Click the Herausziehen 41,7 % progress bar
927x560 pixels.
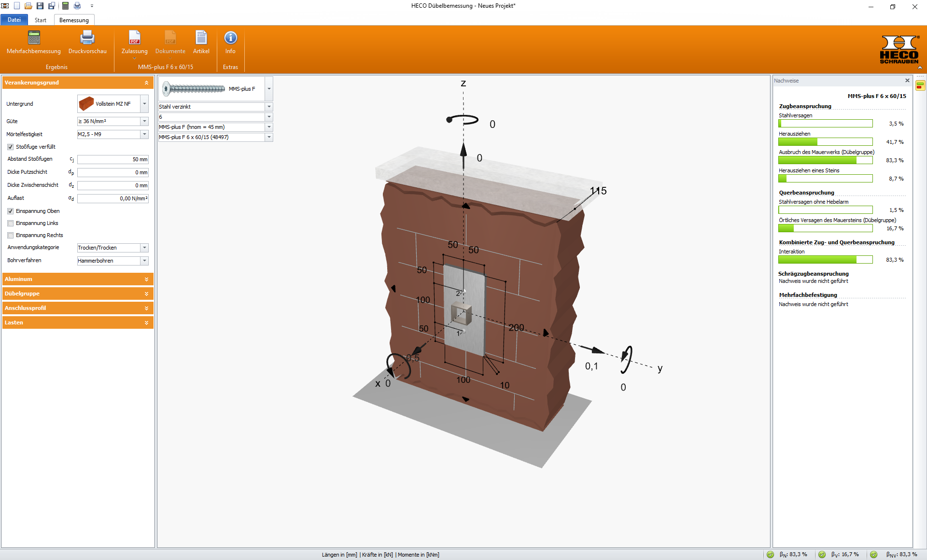[826, 142]
